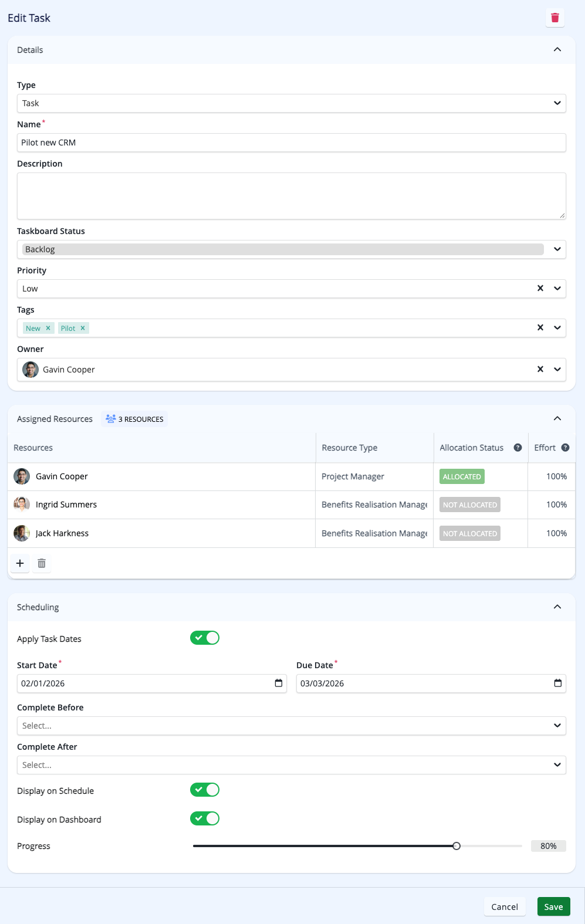Collapse the Details section chevron

557,50
